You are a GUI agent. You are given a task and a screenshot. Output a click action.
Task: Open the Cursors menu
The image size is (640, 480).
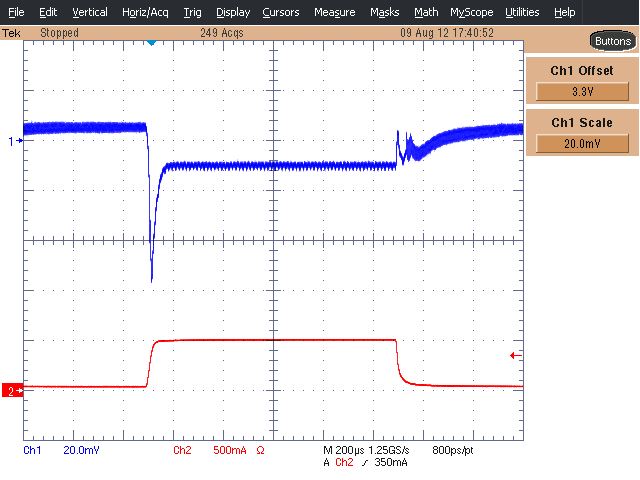281,12
